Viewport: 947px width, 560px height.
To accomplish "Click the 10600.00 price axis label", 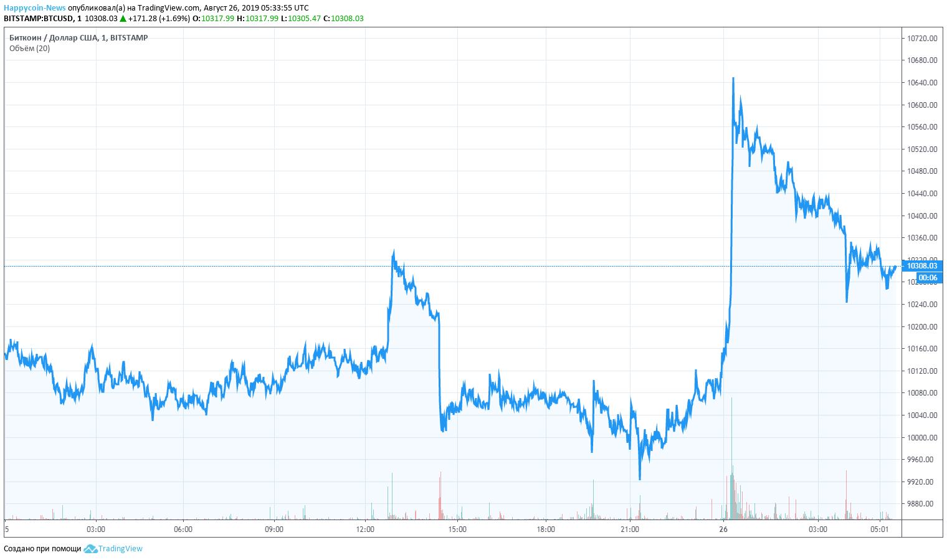I will [922, 105].
